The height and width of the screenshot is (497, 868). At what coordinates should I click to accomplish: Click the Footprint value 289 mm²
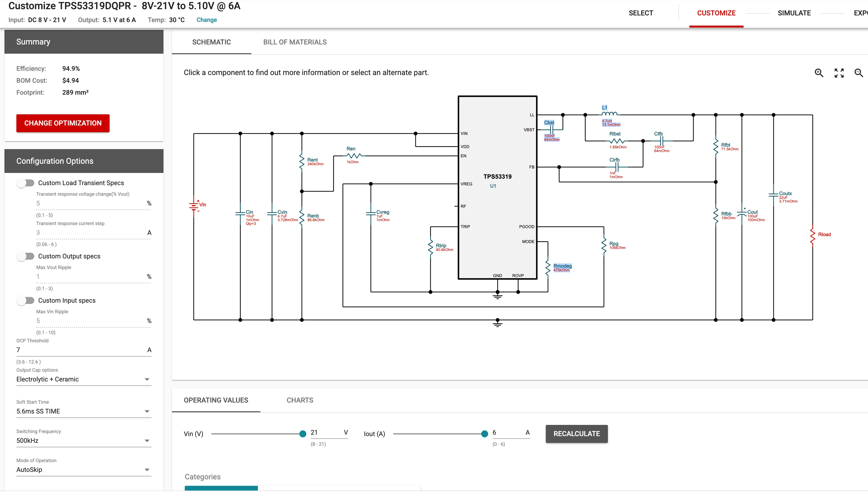[x=76, y=92]
